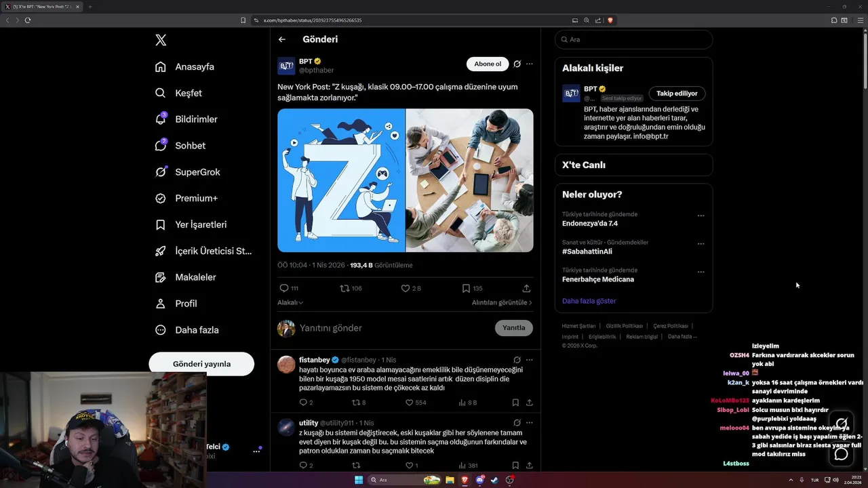
Task: Share the BPT post
Action: [x=526, y=288]
